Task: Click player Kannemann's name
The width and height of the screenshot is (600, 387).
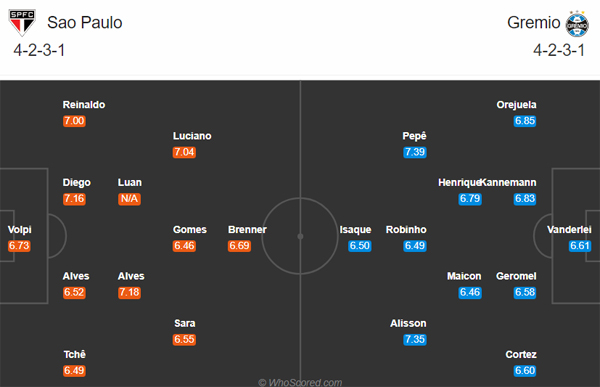Action: (508, 183)
